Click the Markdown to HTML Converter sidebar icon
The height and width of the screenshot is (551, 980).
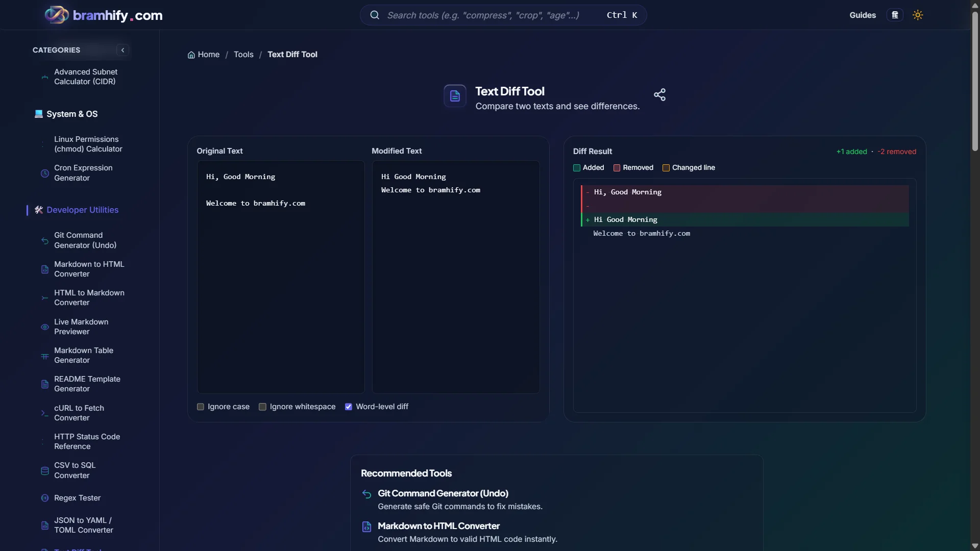[x=45, y=269]
